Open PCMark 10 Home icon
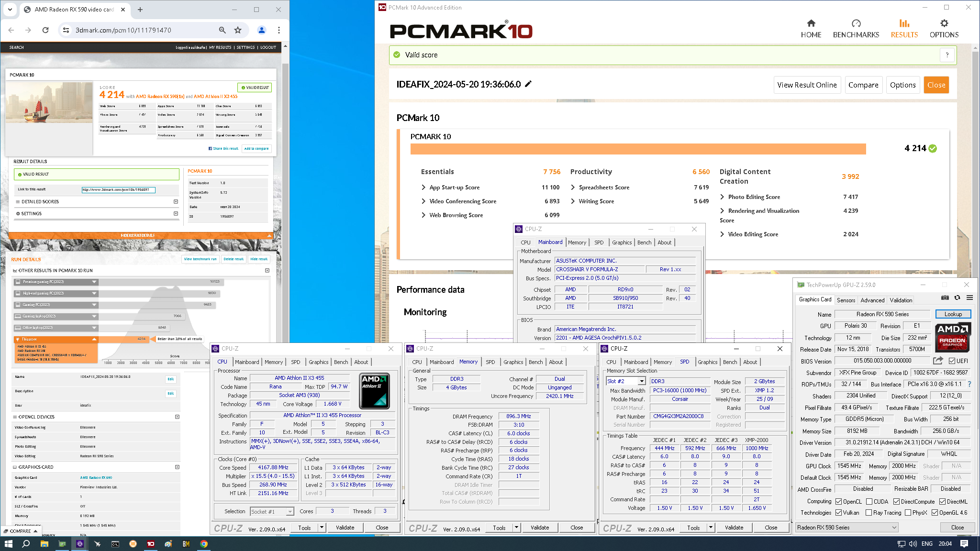The height and width of the screenshot is (551, 980). pos(811,23)
